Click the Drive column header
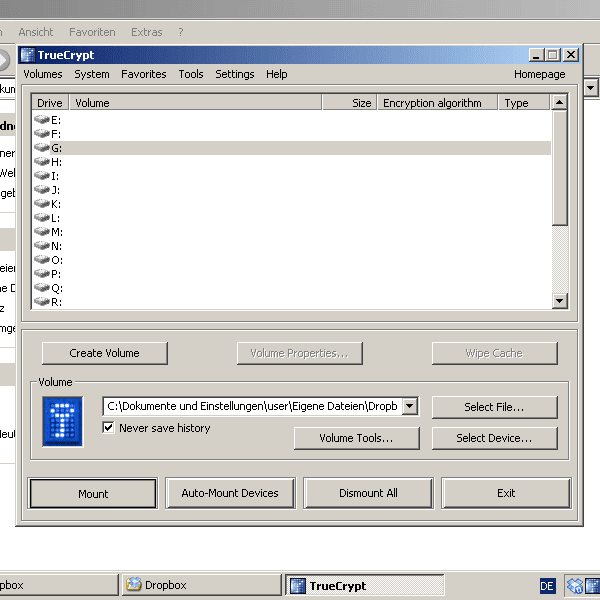This screenshot has height=600, width=600. coord(50,103)
